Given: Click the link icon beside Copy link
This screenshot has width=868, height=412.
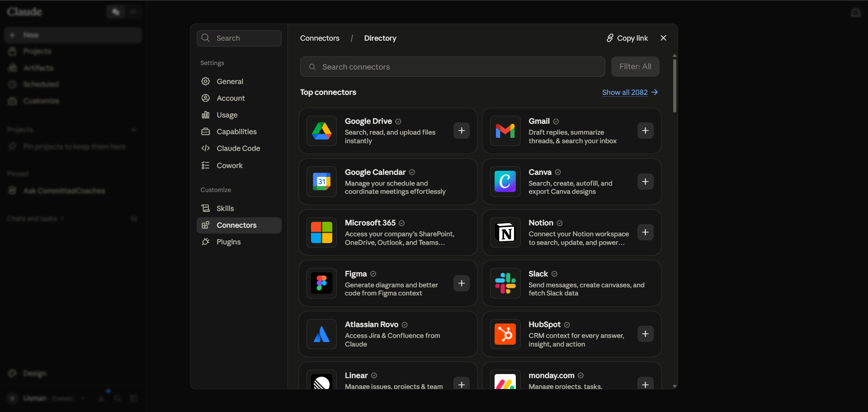Looking at the screenshot, I should click(610, 38).
